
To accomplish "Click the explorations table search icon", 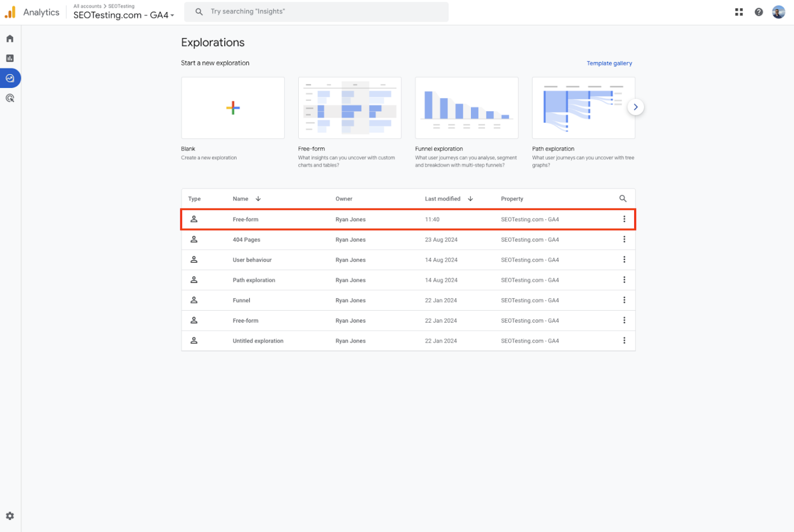I will (x=623, y=199).
